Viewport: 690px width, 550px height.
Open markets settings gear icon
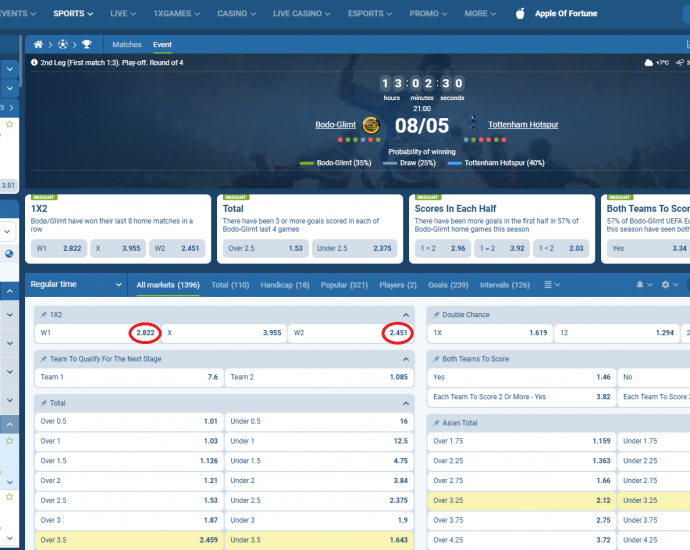pos(665,285)
